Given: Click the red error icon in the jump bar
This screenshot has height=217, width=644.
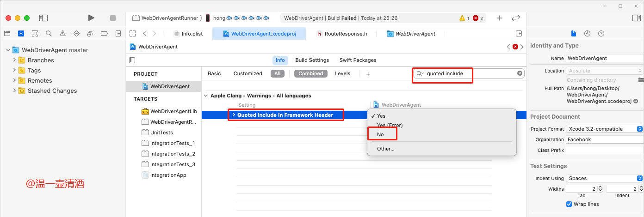Looking at the screenshot, I should (x=515, y=47).
